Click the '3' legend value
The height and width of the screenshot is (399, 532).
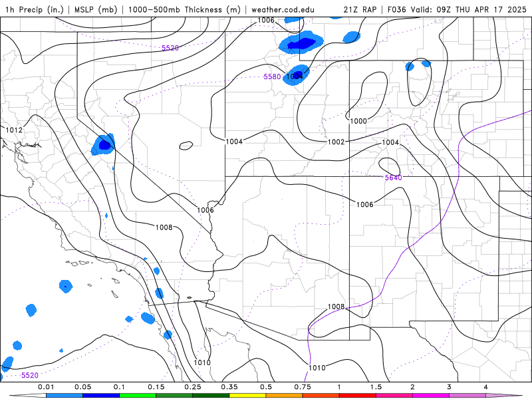pyautogui.click(x=450, y=387)
